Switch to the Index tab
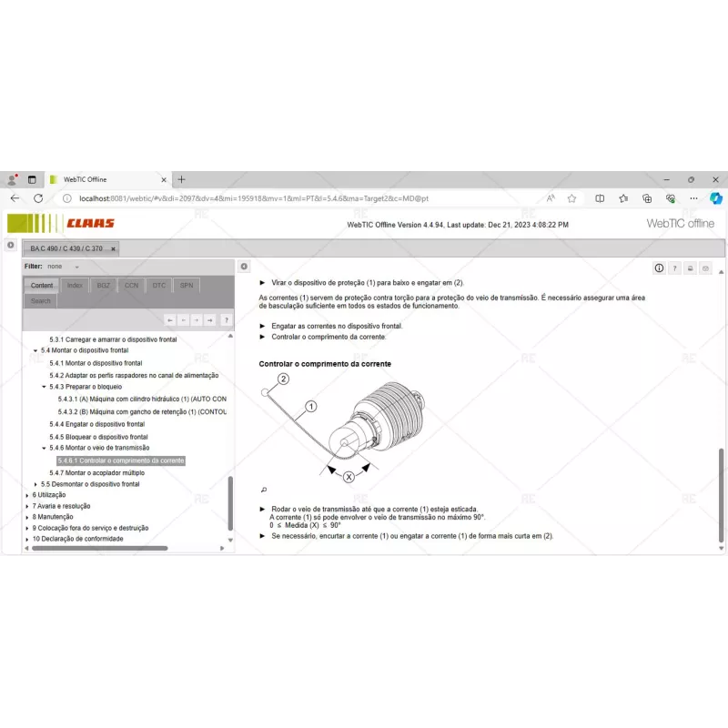This screenshot has height=728, width=728. 75,285
